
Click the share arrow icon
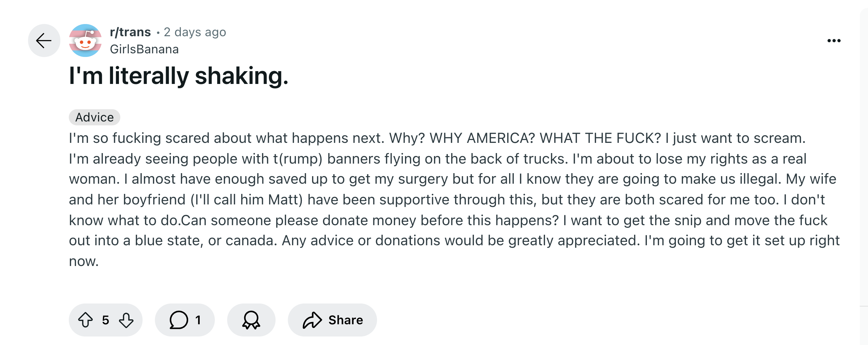tap(312, 320)
